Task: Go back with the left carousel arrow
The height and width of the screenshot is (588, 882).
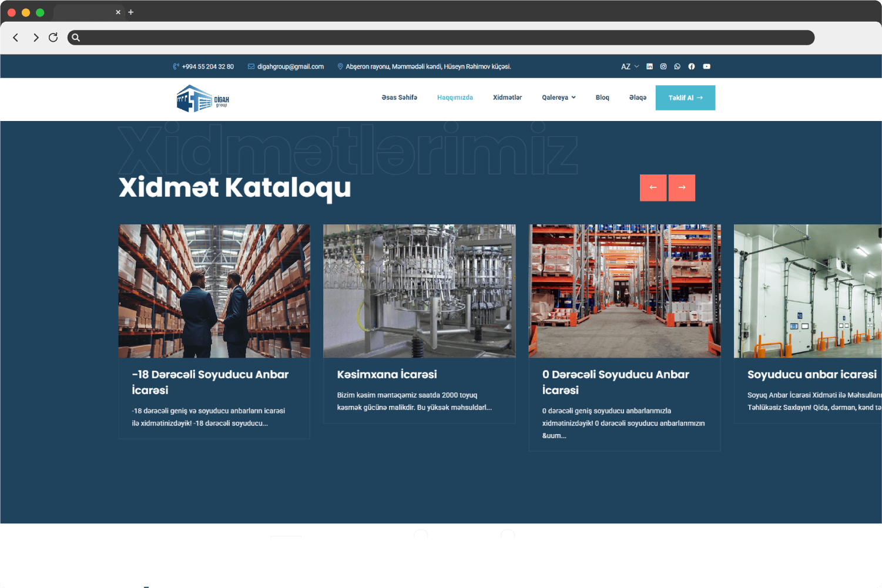Action: 653,187
